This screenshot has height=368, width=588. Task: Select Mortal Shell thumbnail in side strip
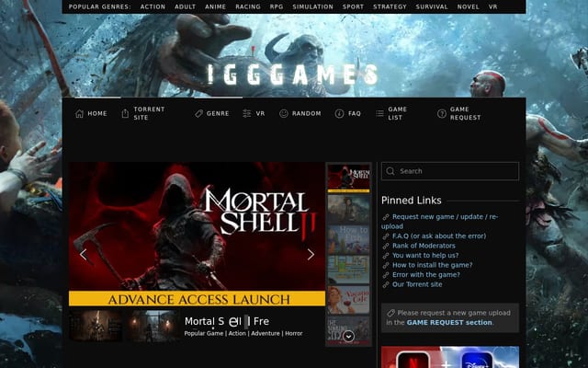[x=348, y=178]
